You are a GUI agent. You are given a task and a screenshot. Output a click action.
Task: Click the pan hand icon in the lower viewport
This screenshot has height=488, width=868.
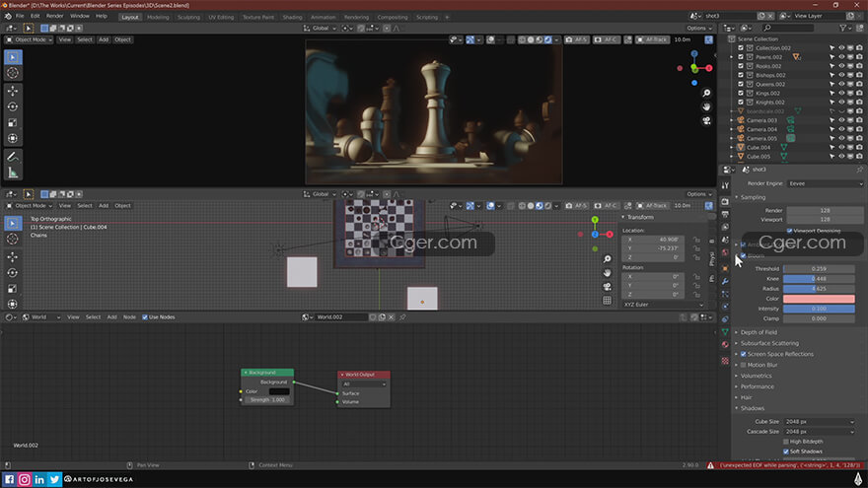tap(608, 273)
